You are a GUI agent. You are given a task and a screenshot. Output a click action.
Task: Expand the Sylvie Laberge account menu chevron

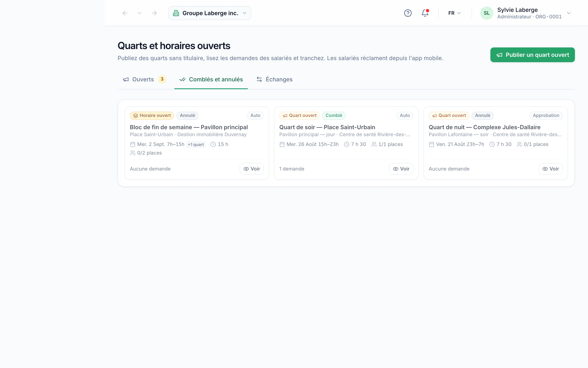pos(569,13)
